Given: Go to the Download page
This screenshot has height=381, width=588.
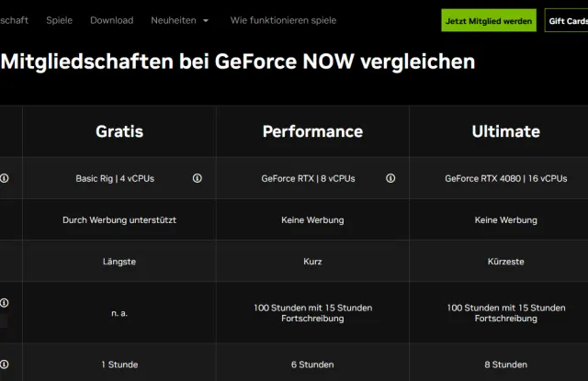Looking at the screenshot, I should point(112,20).
